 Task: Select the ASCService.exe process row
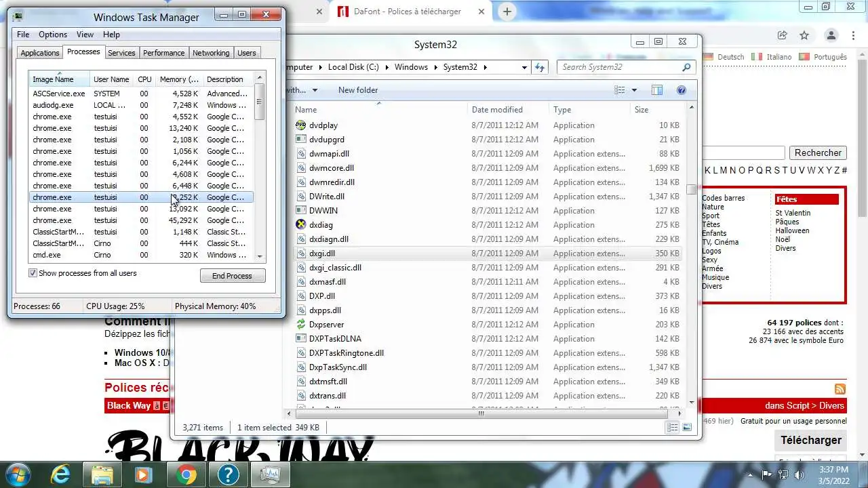click(x=141, y=94)
